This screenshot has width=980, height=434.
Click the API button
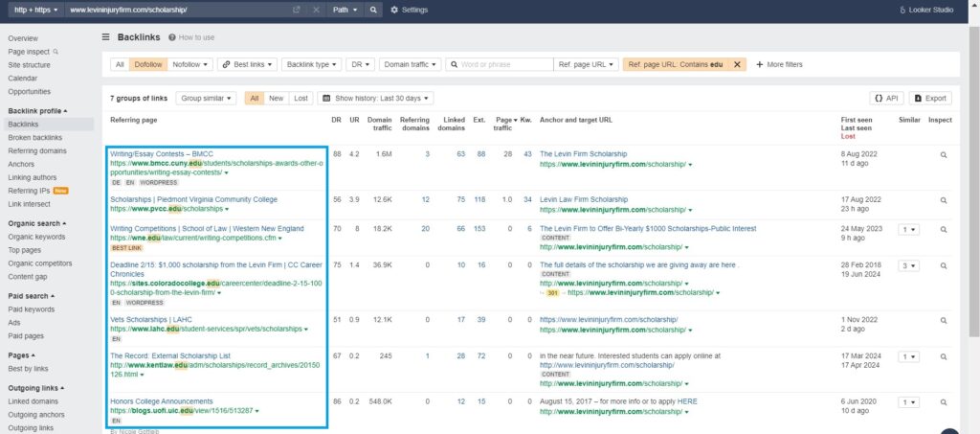[x=886, y=98]
